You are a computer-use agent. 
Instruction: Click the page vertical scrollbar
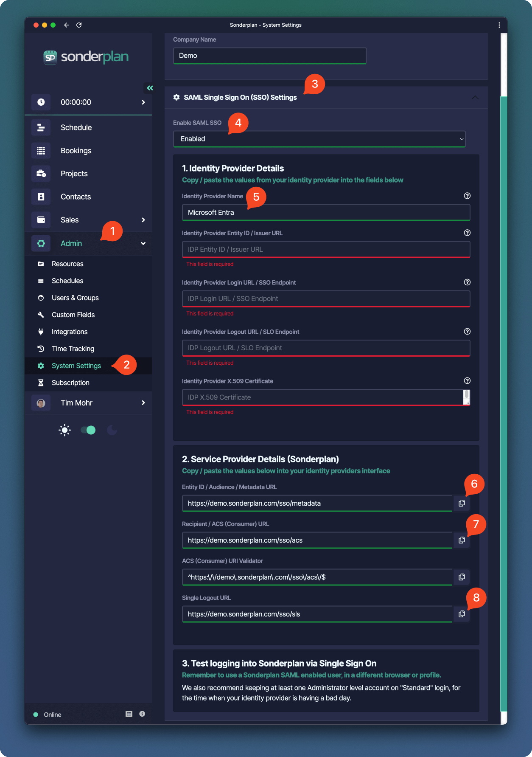click(504, 403)
